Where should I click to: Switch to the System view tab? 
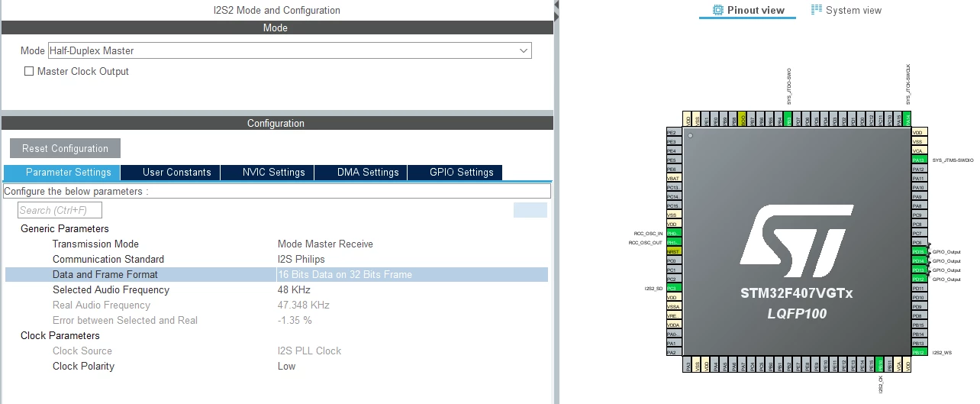pyautogui.click(x=846, y=10)
